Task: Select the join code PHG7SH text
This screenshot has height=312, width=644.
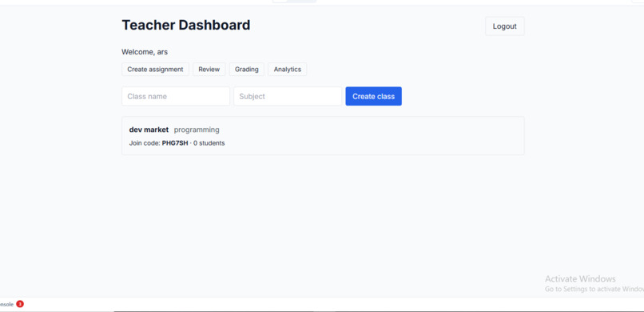Action: click(x=175, y=143)
